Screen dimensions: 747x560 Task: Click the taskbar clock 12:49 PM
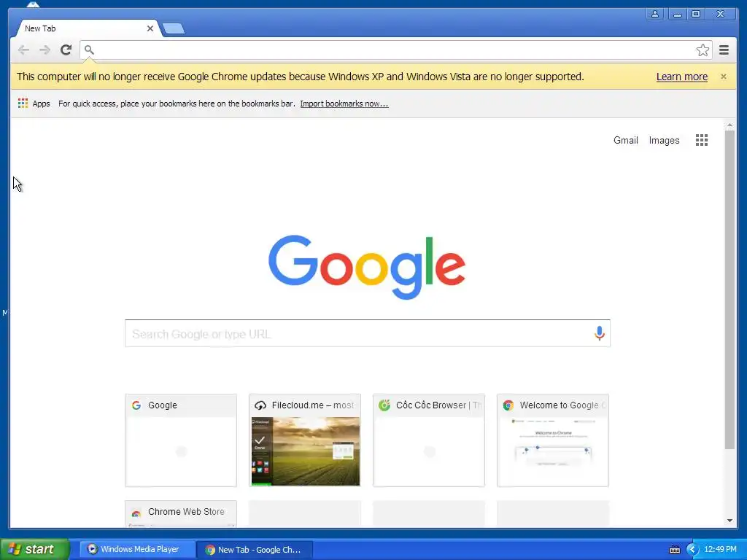click(720, 549)
